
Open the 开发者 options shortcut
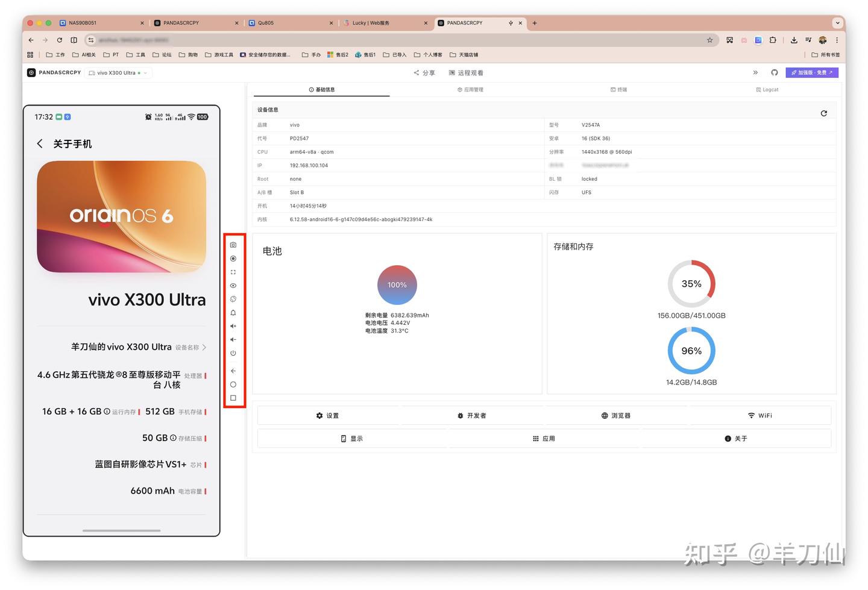point(472,415)
